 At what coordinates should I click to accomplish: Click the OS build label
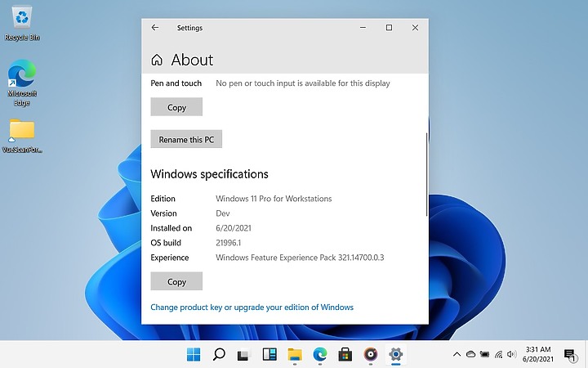pyautogui.click(x=166, y=243)
